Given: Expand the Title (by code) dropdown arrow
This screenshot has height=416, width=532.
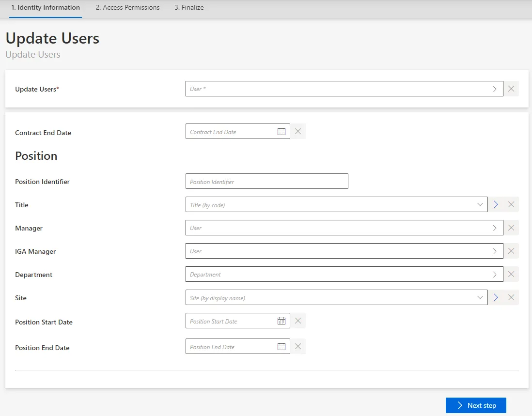Looking at the screenshot, I should pos(480,204).
